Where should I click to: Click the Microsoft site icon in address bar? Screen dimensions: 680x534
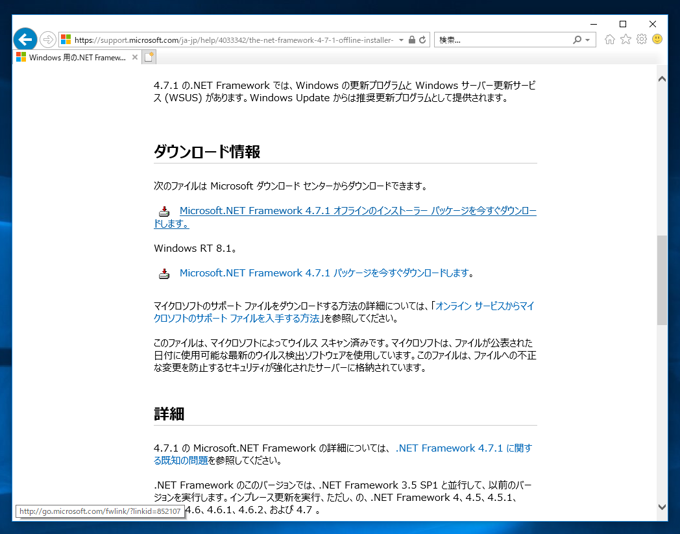(x=65, y=40)
